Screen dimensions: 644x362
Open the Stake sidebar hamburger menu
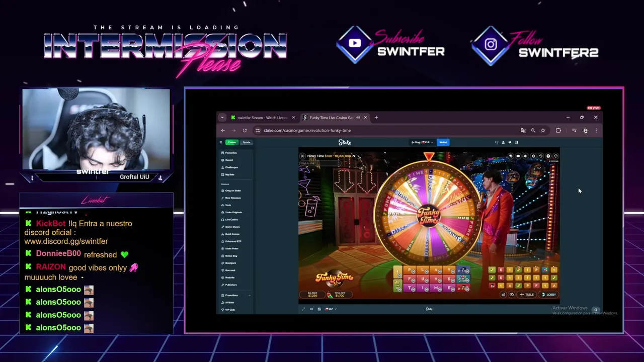(x=221, y=142)
